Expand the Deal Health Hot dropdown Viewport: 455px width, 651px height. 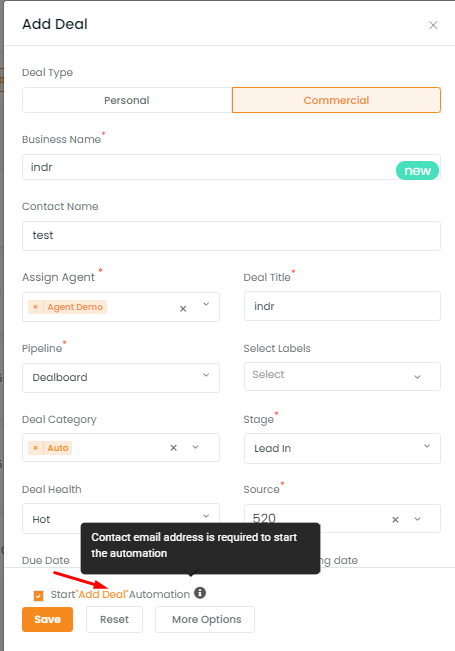click(x=121, y=518)
